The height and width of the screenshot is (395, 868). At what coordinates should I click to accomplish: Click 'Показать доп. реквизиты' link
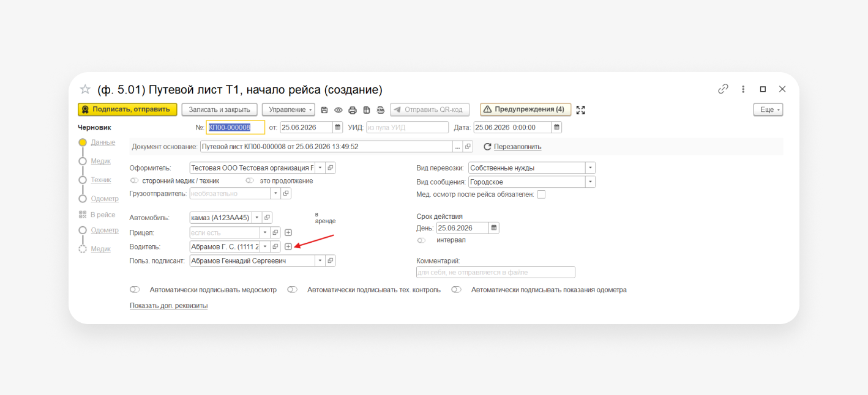click(168, 306)
